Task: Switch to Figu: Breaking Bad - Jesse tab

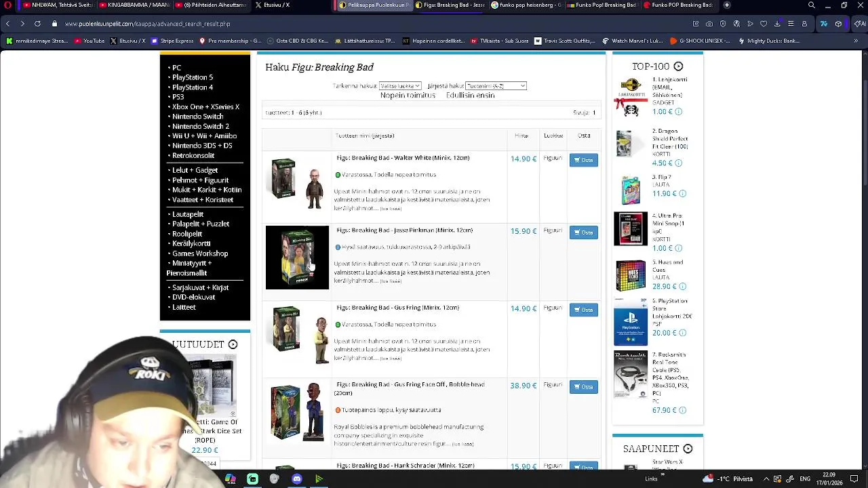Action: [x=450, y=5]
